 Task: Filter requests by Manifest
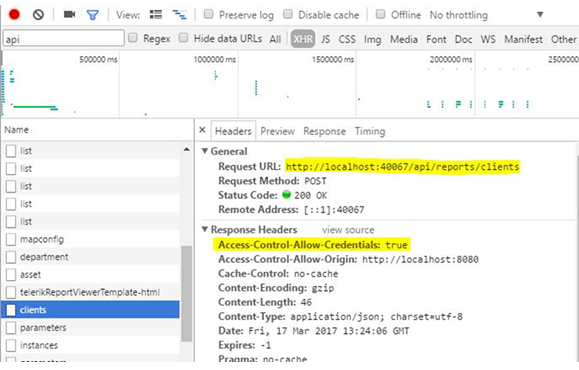point(524,39)
